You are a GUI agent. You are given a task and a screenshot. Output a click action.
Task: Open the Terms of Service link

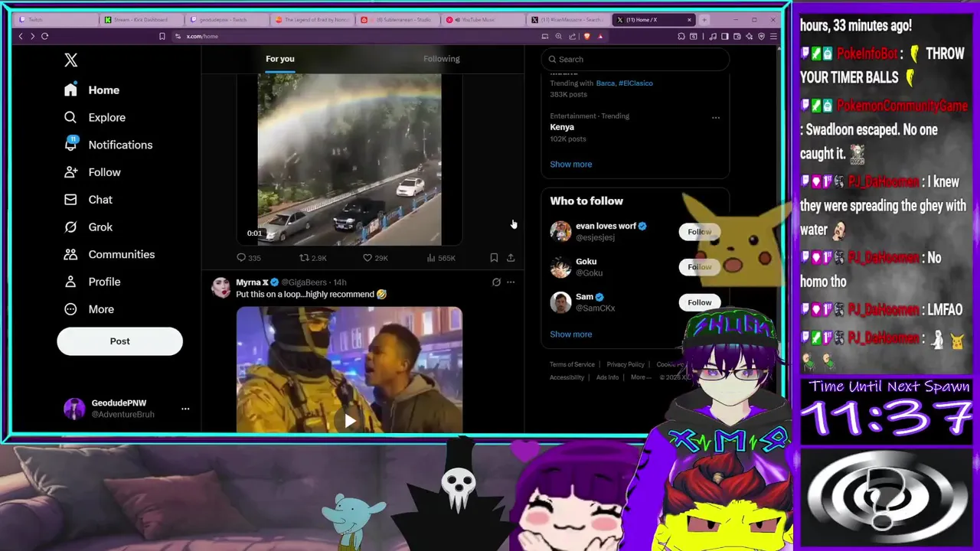tap(572, 364)
